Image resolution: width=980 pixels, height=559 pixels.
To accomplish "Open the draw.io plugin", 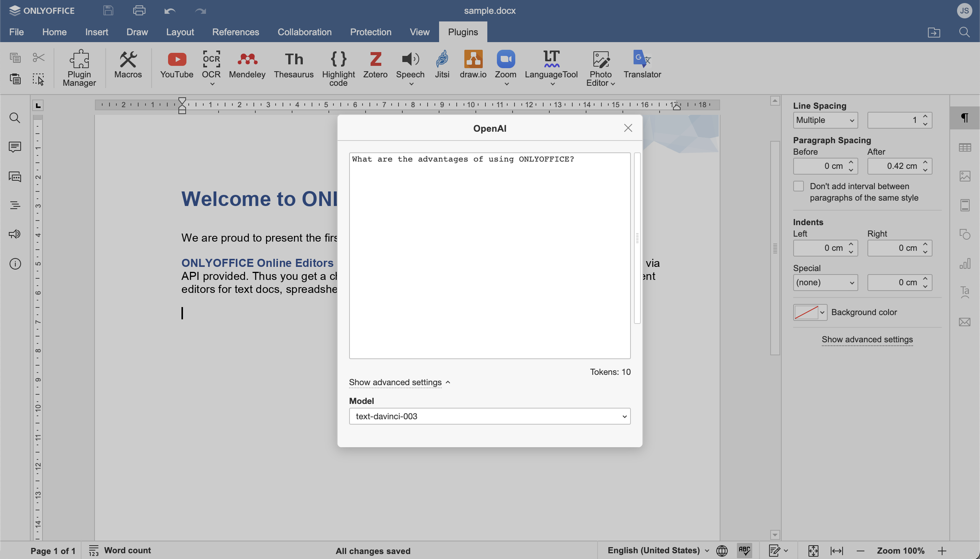I will pos(473,64).
